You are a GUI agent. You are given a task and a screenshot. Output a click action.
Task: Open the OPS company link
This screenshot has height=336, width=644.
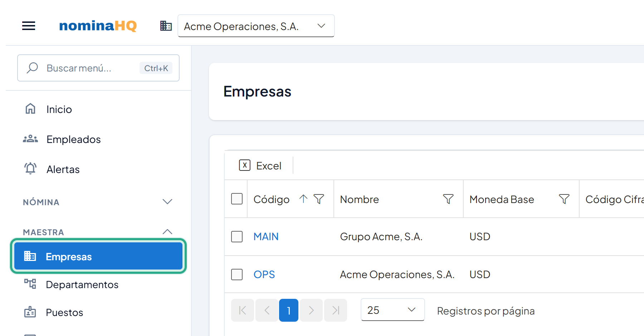264,275
